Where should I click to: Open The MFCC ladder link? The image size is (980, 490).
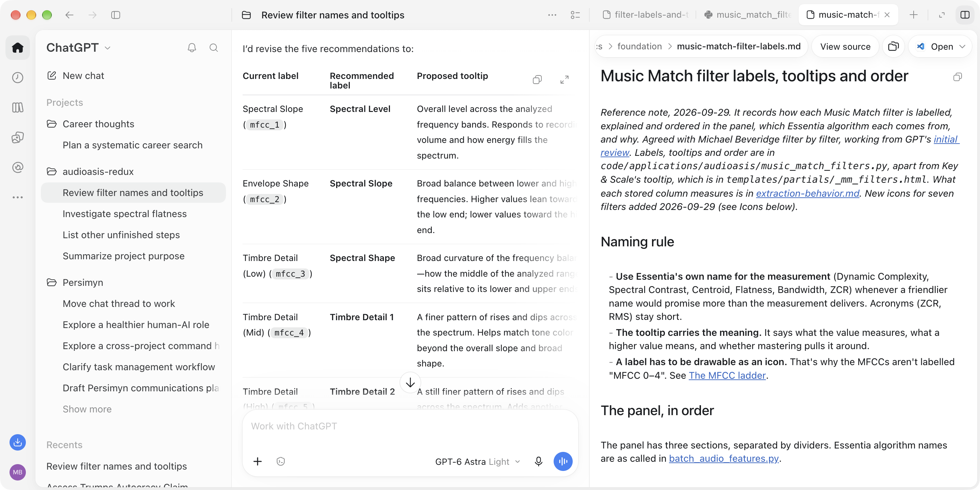(727, 375)
